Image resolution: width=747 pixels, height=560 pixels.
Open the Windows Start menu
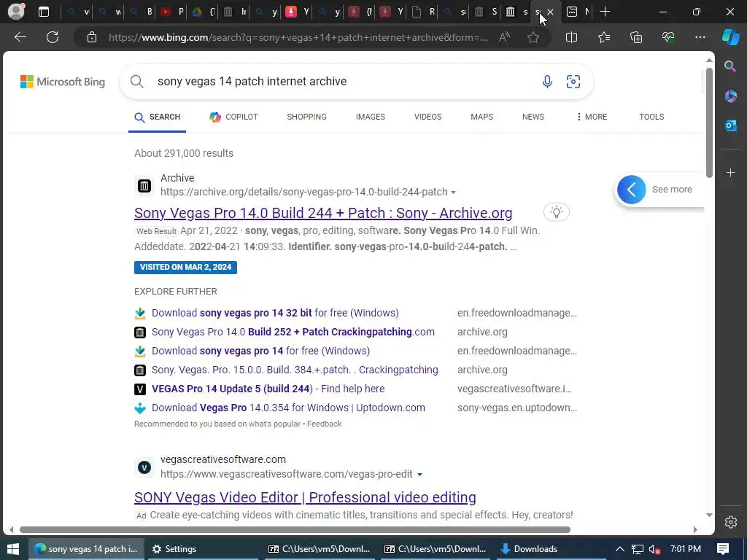pos(13,549)
